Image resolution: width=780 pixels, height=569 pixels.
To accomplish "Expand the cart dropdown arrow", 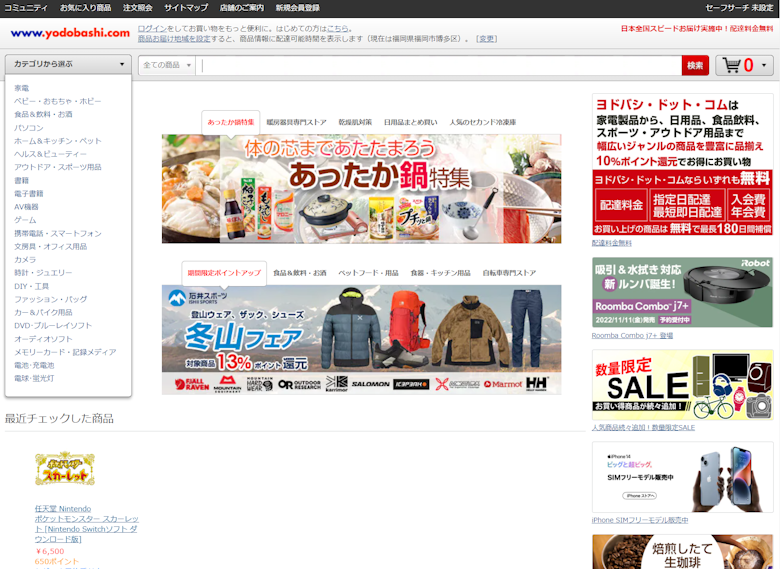I will (x=764, y=65).
